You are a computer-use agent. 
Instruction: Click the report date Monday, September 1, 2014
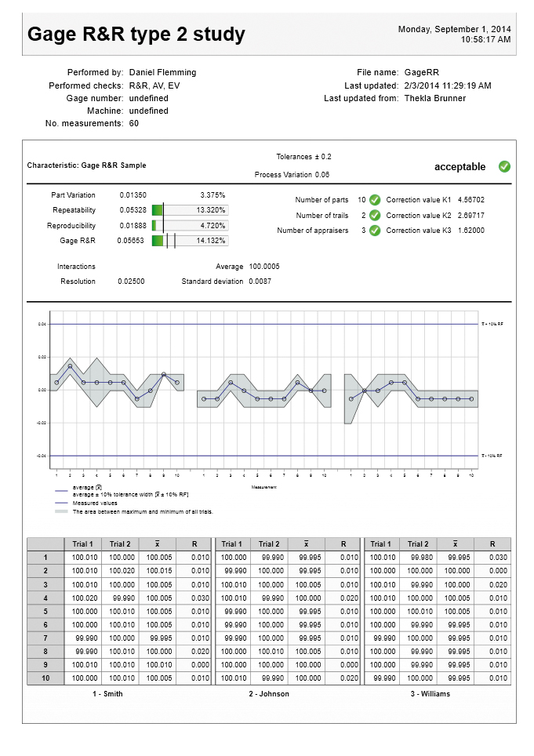point(454,29)
